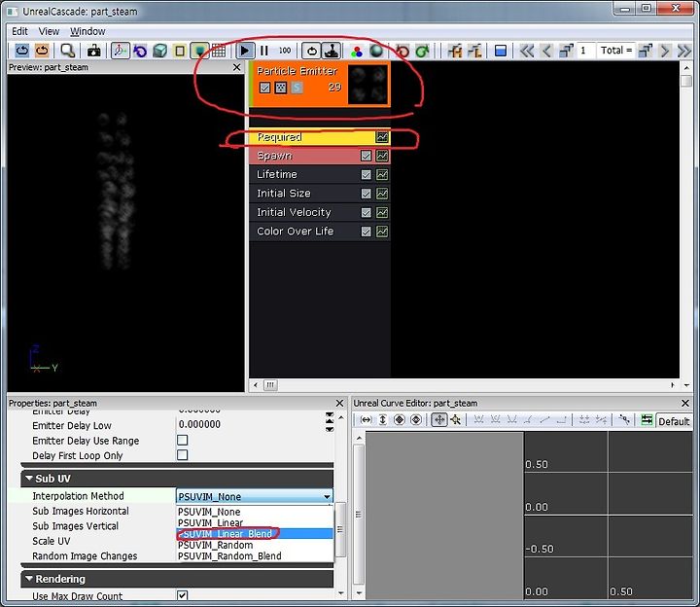Toggle the grid toolbar icon
Viewport: 700px width, 607px height.
(x=219, y=51)
